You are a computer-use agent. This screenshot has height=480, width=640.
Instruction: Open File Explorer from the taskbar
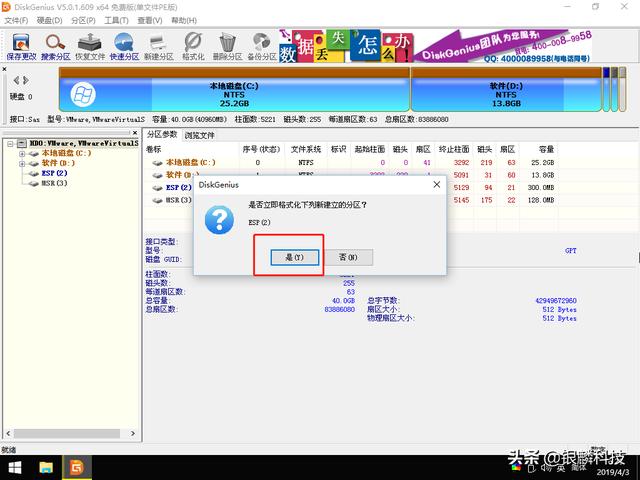pyautogui.click(x=46, y=468)
